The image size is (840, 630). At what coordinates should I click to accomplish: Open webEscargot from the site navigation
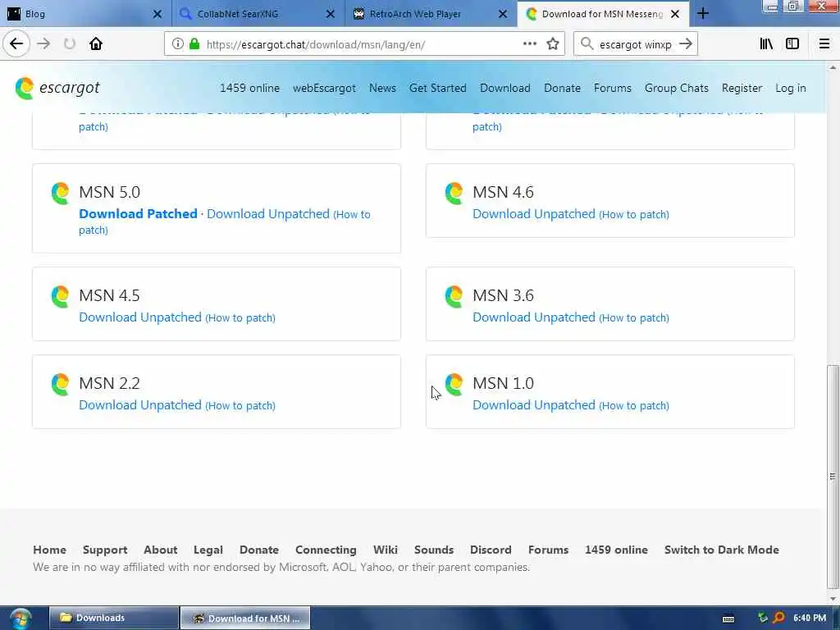(324, 88)
